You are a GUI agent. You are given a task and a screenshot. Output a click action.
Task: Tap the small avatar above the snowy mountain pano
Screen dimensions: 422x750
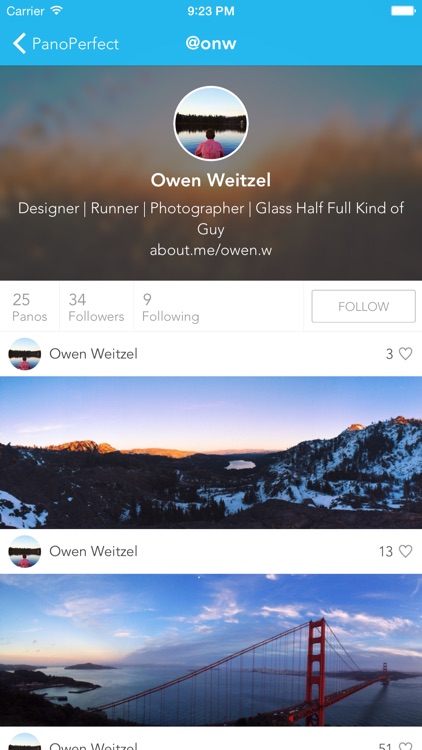tap(24, 354)
